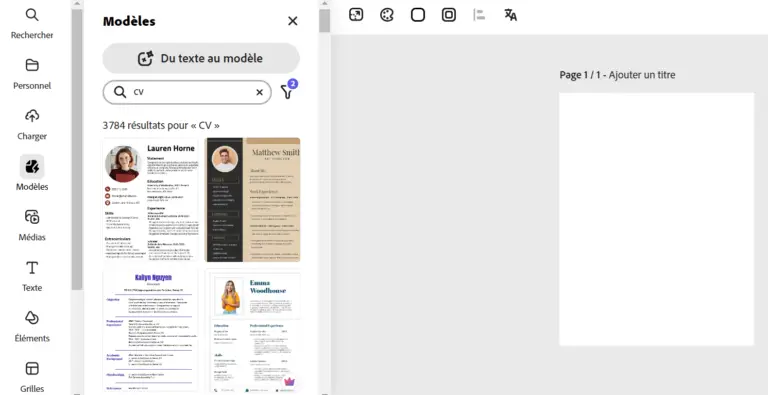Open the Éléments shapes panel

click(x=32, y=326)
